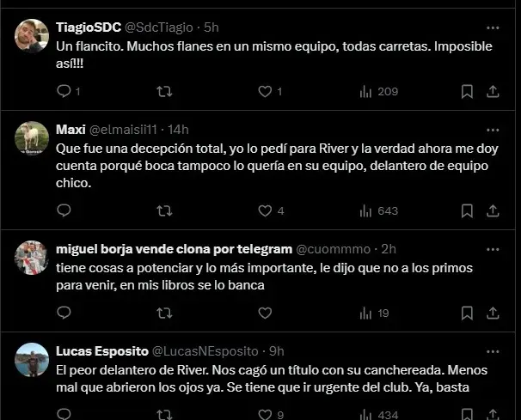The height and width of the screenshot is (420, 521).
Task: Open more options on TiagioSDC's tweet
Action: (493, 27)
